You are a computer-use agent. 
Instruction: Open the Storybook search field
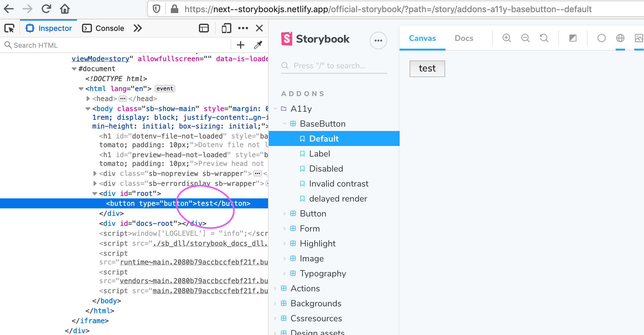coord(334,66)
